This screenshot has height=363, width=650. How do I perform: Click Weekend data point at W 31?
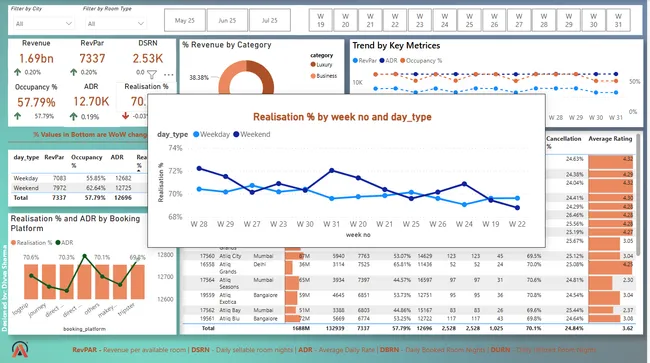tap(332, 170)
